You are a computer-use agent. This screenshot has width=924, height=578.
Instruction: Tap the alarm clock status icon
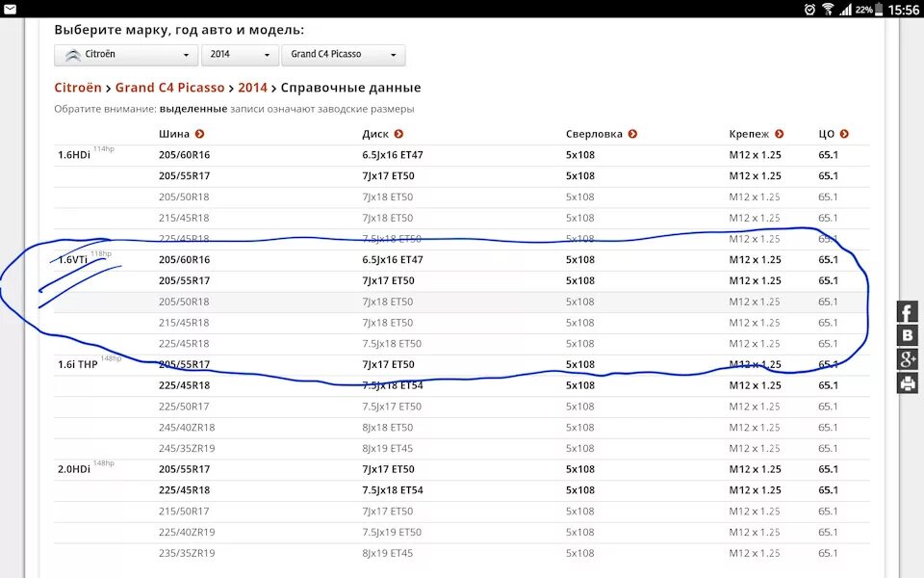coord(809,9)
